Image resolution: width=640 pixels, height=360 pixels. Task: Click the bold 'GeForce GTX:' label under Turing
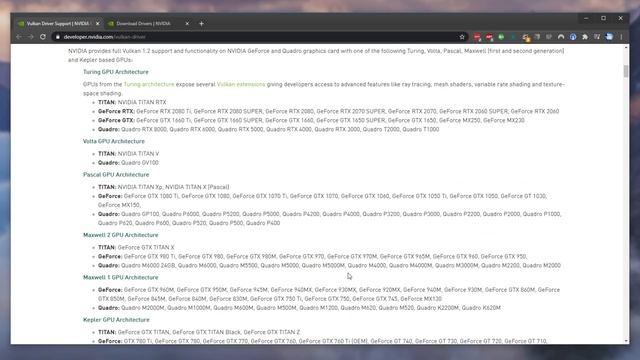pyautogui.click(x=116, y=120)
